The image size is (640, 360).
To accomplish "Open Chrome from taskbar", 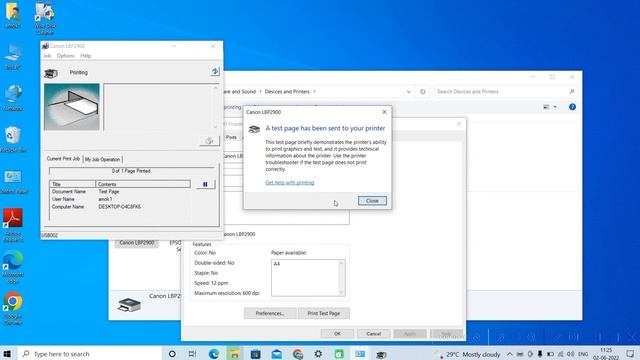I will coord(298,354).
